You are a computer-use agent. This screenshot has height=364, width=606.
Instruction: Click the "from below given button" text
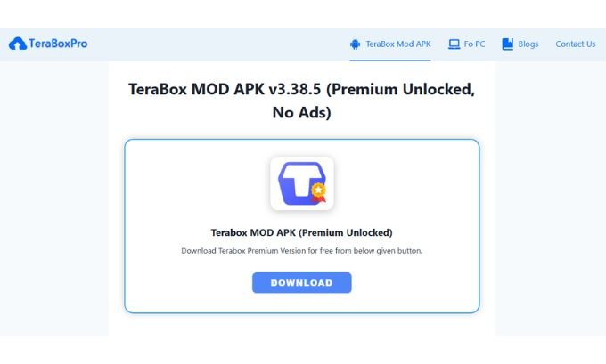click(x=378, y=251)
